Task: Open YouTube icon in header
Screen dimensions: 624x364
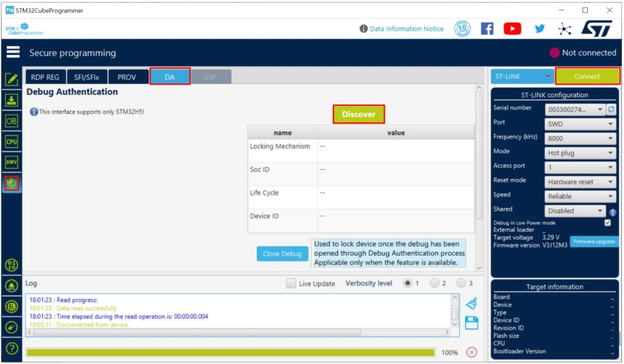Action: (x=513, y=29)
